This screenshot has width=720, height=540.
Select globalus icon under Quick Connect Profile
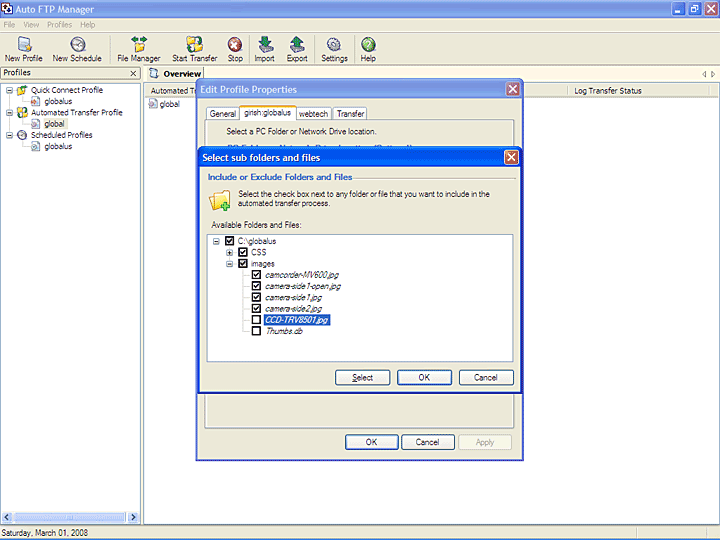click(35, 101)
